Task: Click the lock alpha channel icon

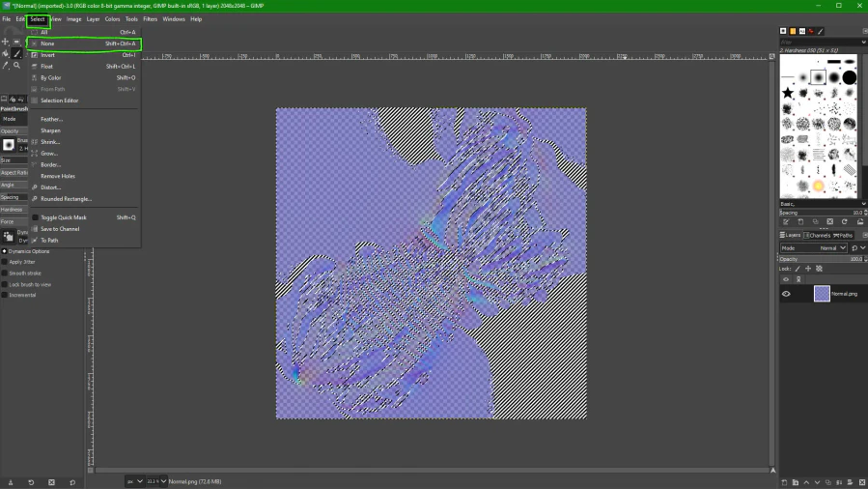Action: pyautogui.click(x=820, y=269)
